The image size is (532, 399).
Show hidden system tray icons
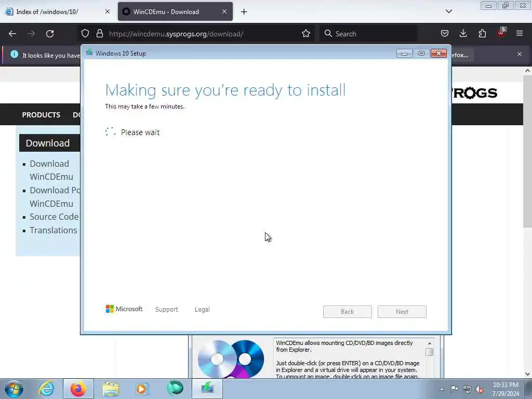click(x=442, y=389)
